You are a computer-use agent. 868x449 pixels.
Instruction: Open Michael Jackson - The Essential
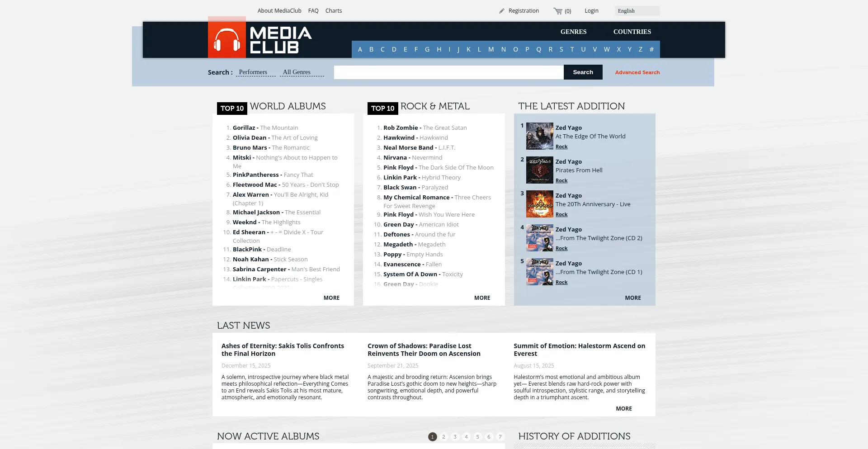click(x=277, y=213)
